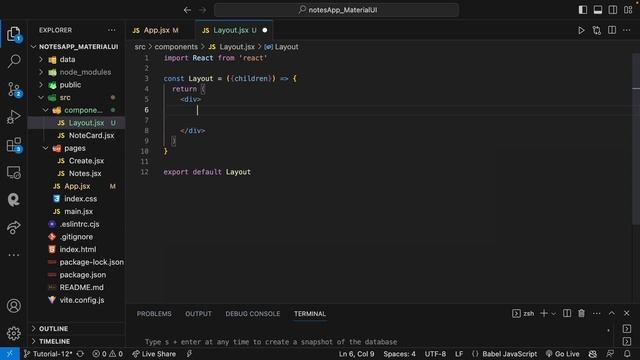Split the terminal panel
640x360 pixels.
click(x=567, y=313)
